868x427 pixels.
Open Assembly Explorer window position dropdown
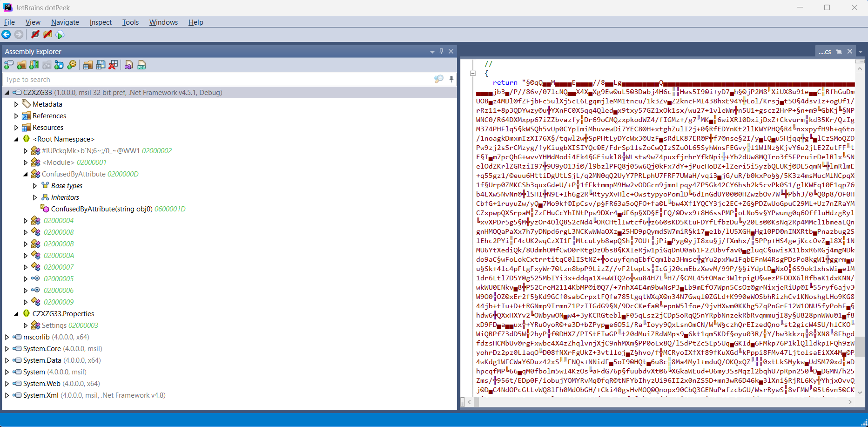point(432,52)
